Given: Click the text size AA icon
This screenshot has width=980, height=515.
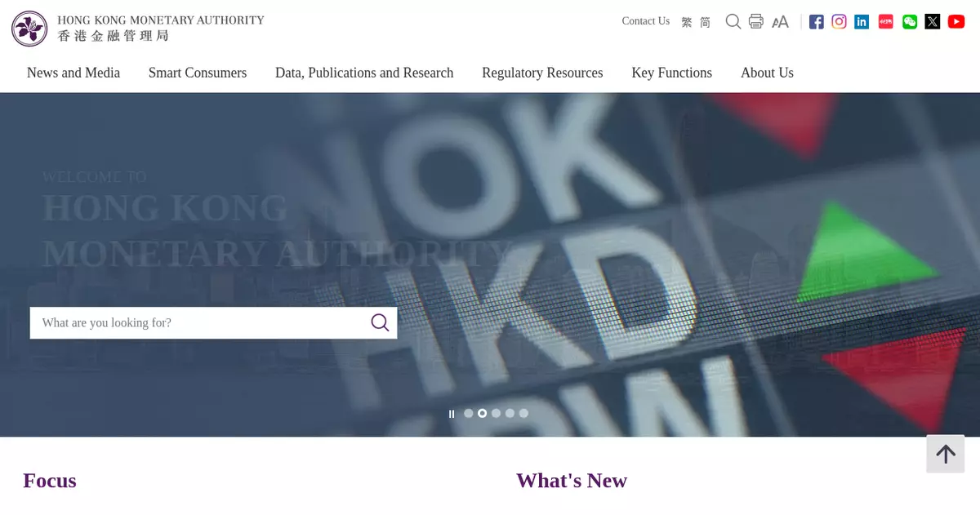Looking at the screenshot, I should (x=781, y=22).
